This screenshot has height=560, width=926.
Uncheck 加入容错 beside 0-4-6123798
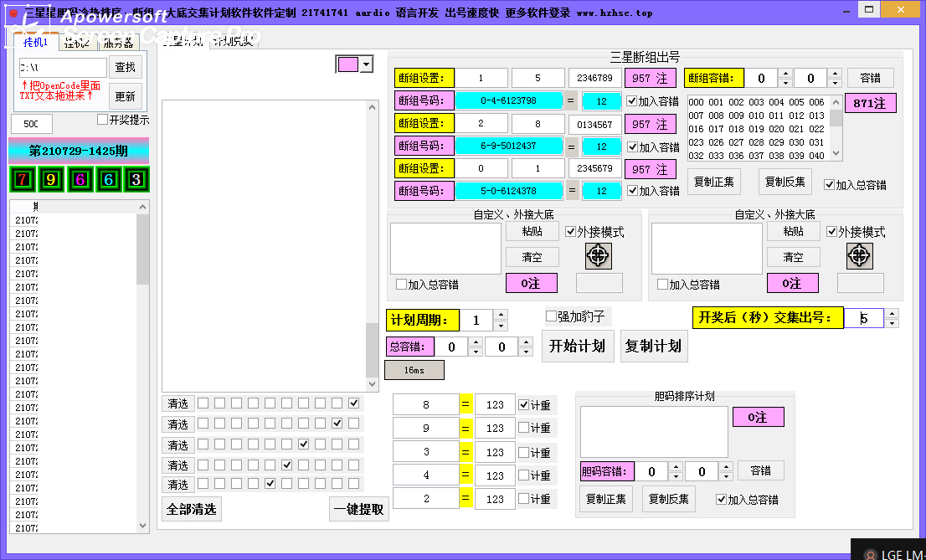click(x=632, y=101)
